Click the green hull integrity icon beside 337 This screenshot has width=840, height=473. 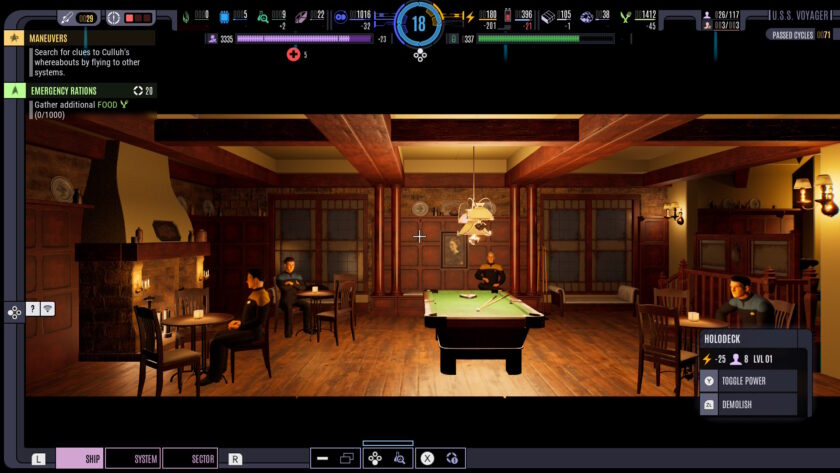pos(453,39)
